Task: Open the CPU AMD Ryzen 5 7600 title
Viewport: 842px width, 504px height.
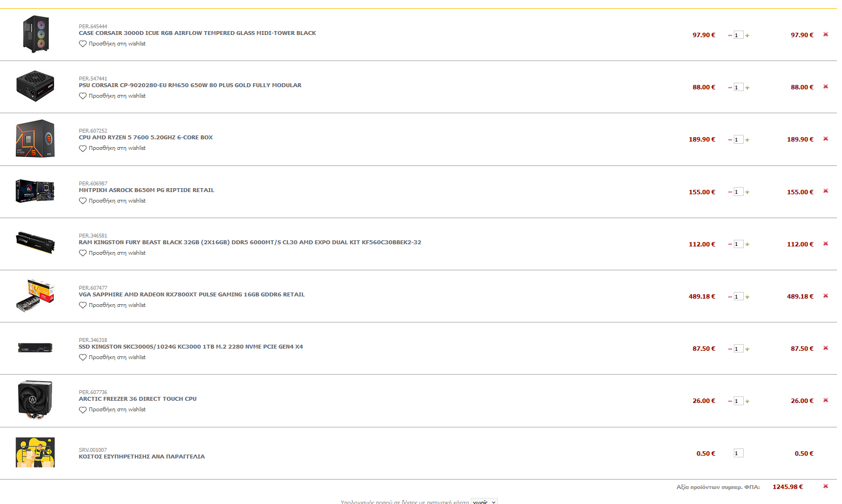Action: tap(145, 138)
